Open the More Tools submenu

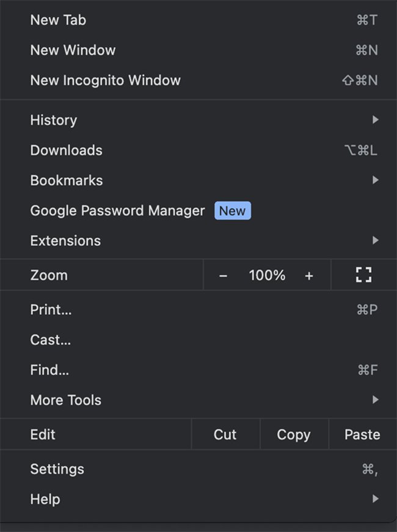coord(66,400)
